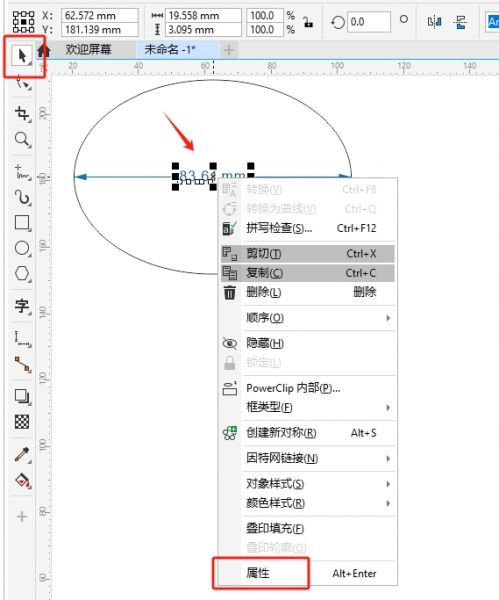The width and height of the screenshot is (499, 600).
Task: Expand the 对象样式 submenu
Action: click(308, 484)
